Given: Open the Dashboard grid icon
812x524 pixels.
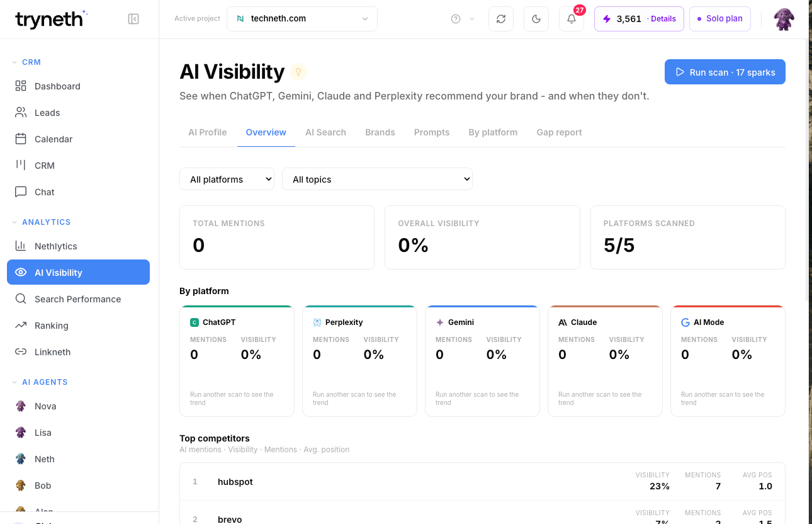Looking at the screenshot, I should coord(21,86).
